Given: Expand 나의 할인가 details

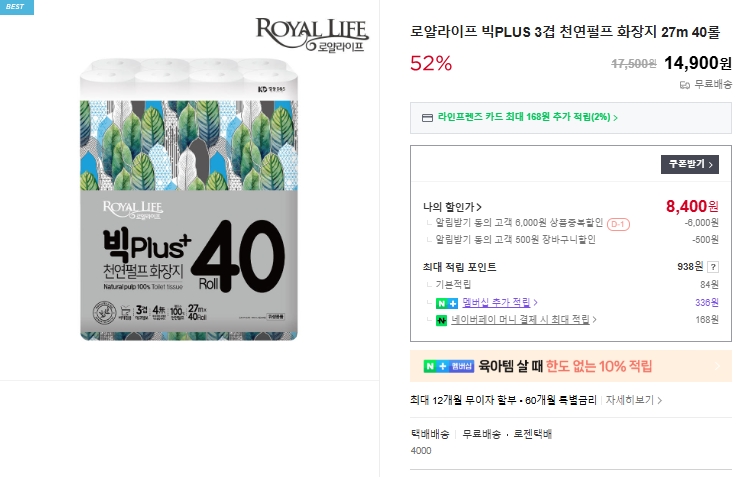Looking at the screenshot, I should click(452, 207).
